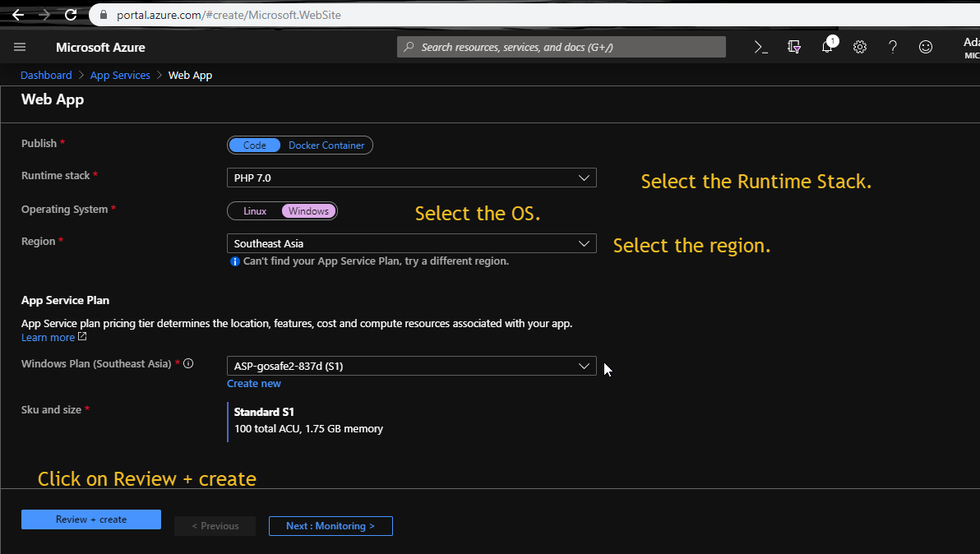Click the site lock icon in address bar
The height and width of the screenshot is (554, 980).
104,15
